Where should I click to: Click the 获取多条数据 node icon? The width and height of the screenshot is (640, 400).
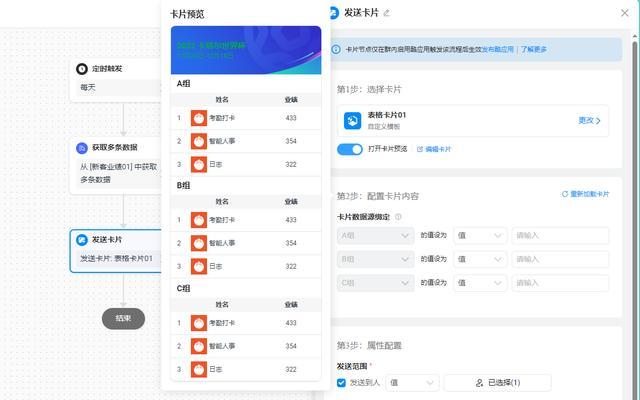click(82, 147)
